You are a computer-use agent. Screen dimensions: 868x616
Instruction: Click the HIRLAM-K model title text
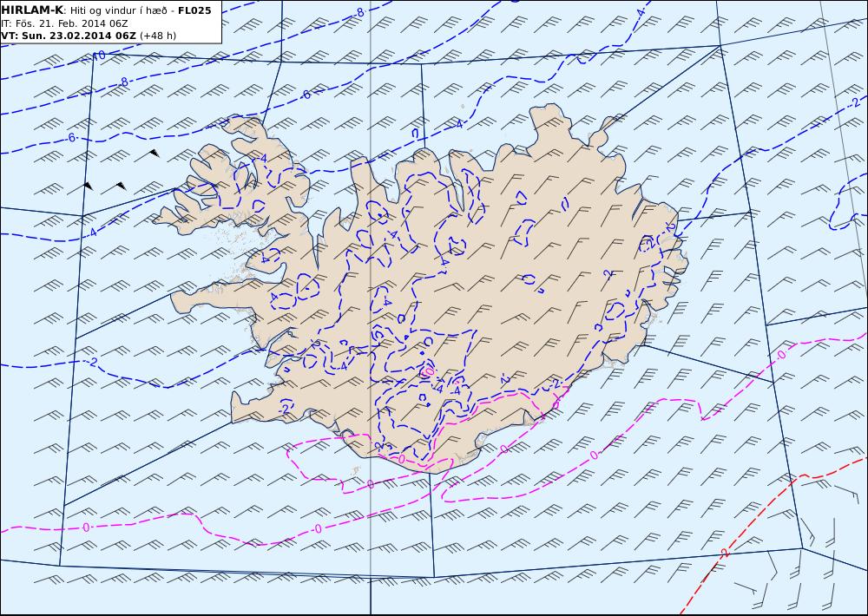pos(32,10)
